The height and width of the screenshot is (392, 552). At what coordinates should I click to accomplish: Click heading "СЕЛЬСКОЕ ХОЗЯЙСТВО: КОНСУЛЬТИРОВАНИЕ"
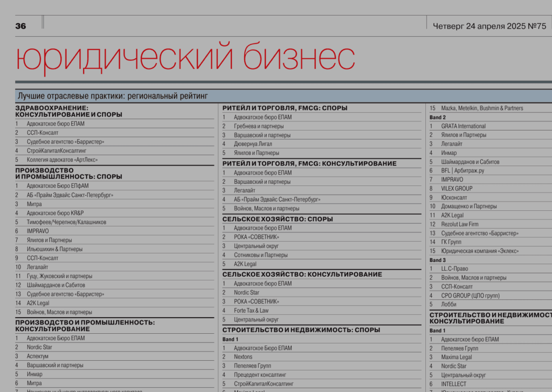[x=302, y=274]
